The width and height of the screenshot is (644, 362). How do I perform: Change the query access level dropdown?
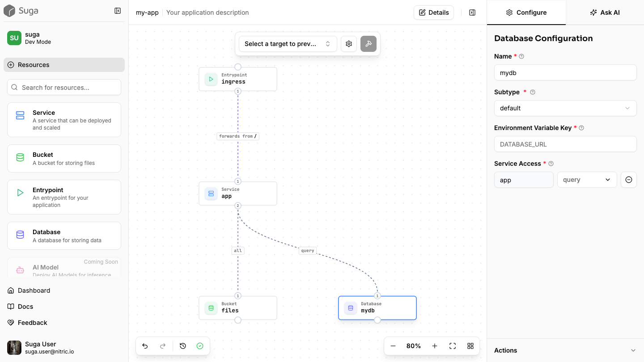pyautogui.click(x=587, y=180)
